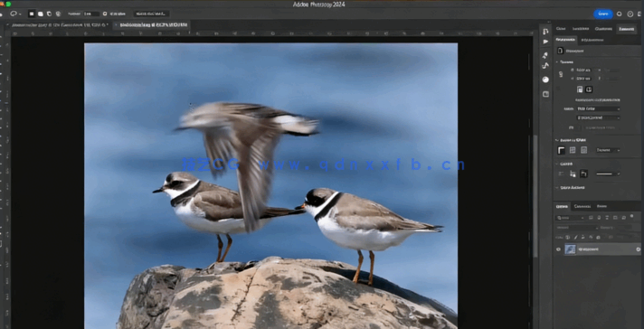
Task: Filter layers by type layers icon
Action: click(606, 218)
